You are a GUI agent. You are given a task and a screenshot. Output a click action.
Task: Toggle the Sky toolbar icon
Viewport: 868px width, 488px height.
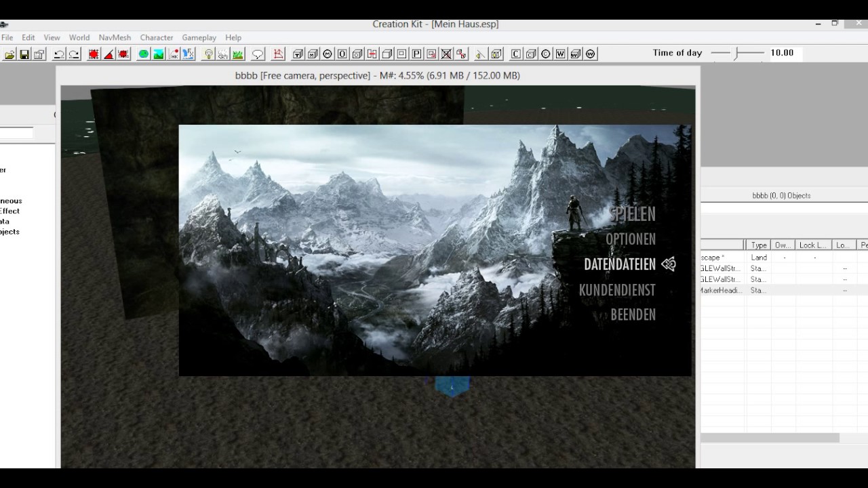(223, 54)
